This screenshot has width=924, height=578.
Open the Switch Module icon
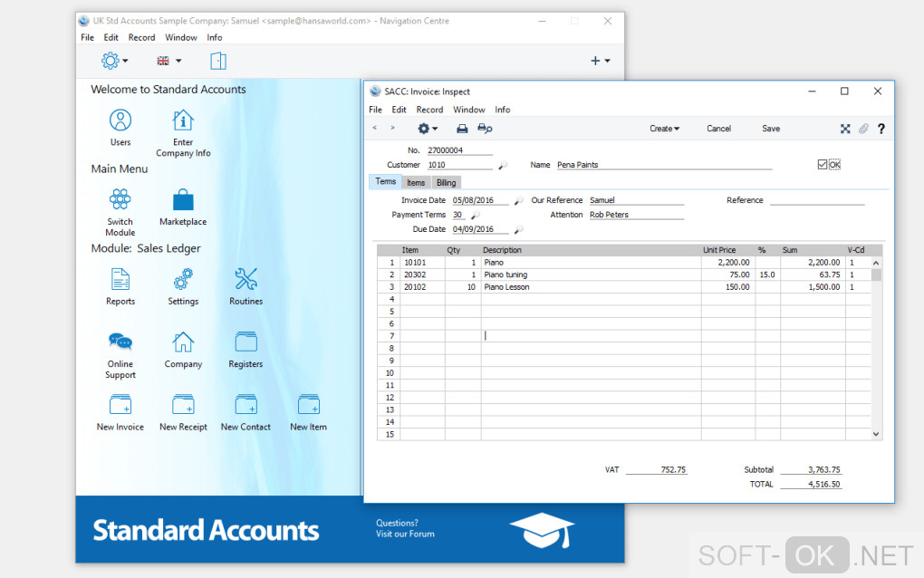pos(120,199)
